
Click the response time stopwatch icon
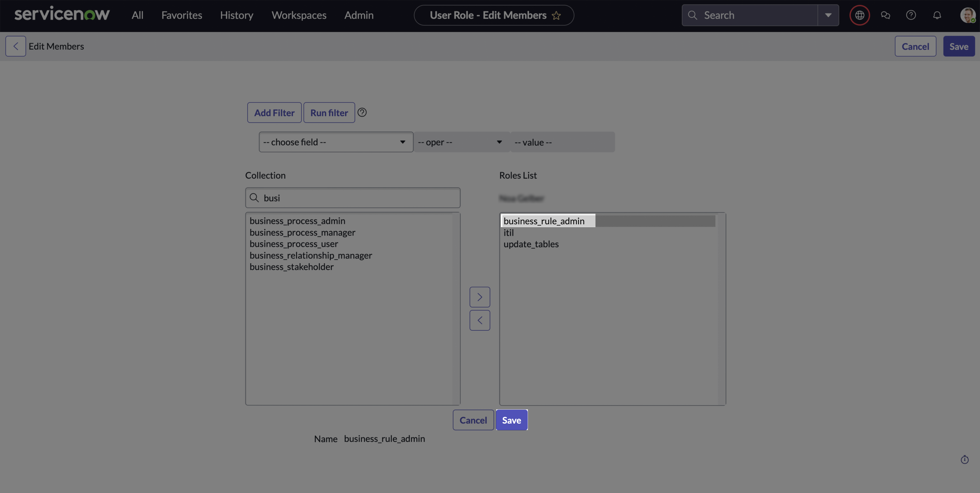click(x=965, y=459)
